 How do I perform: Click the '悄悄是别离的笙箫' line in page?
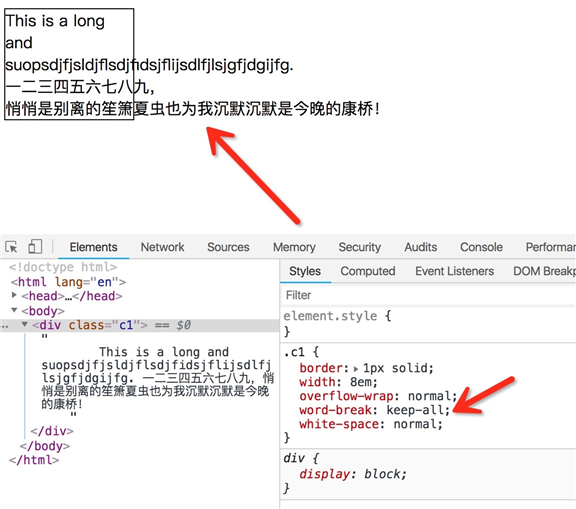tap(192, 109)
